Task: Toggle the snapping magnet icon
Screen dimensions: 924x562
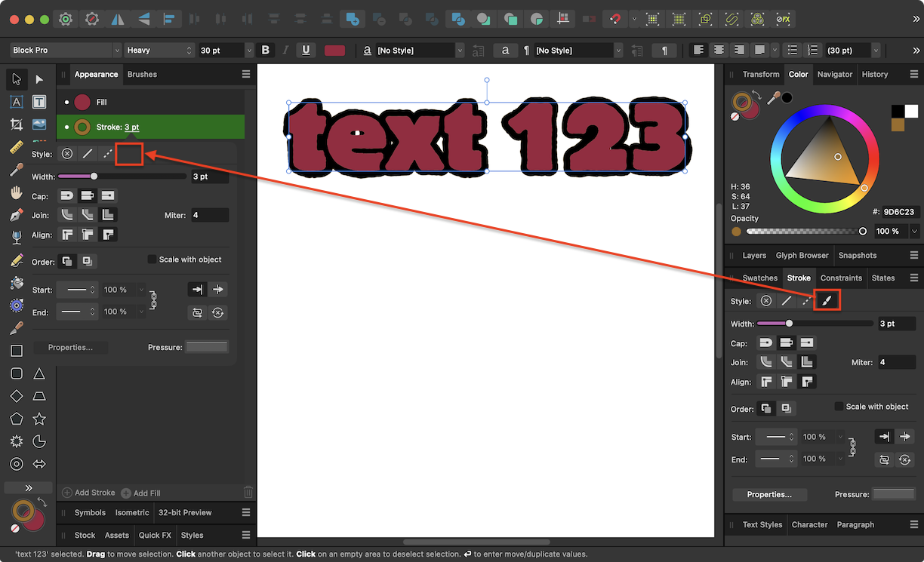Action: click(x=614, y=19)
